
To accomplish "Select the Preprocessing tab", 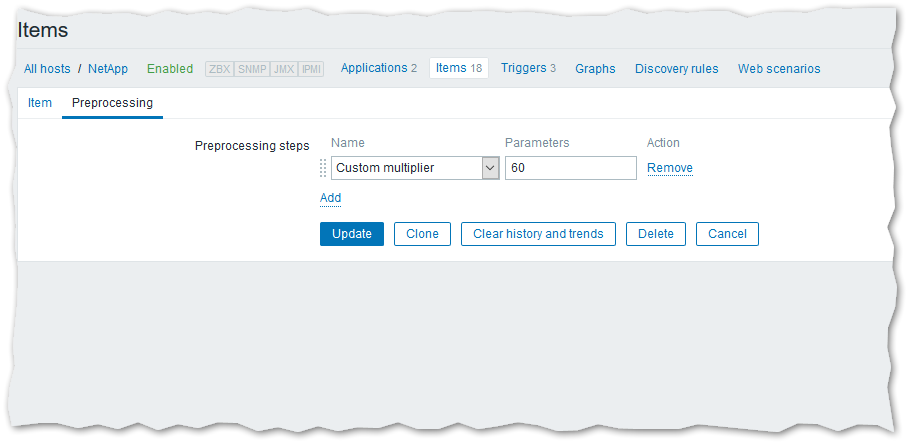I will click(x=112, y=103).
